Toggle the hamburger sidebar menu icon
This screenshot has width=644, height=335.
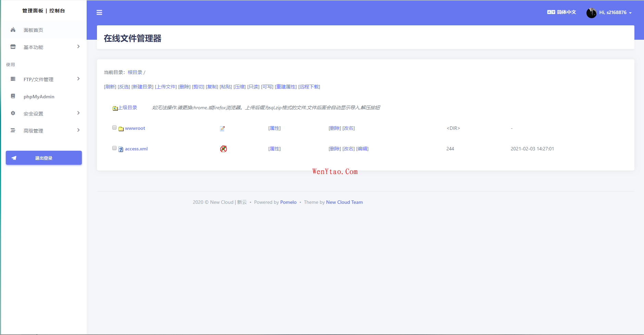click(x=99, y=13)
